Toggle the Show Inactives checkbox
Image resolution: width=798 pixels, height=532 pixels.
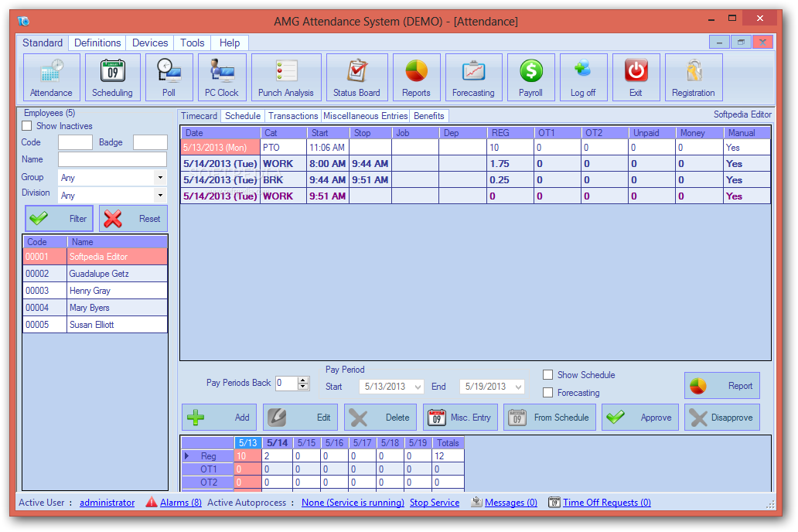pos(27,126)
